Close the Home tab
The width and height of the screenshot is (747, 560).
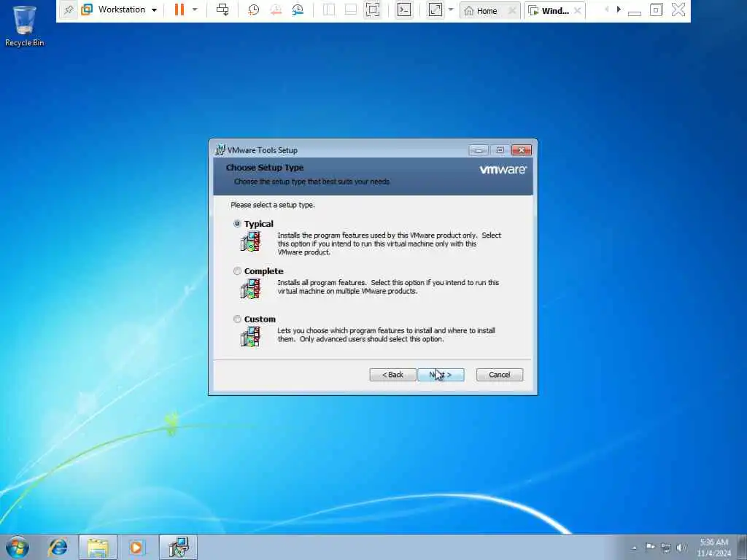click(x=512, y=10)
